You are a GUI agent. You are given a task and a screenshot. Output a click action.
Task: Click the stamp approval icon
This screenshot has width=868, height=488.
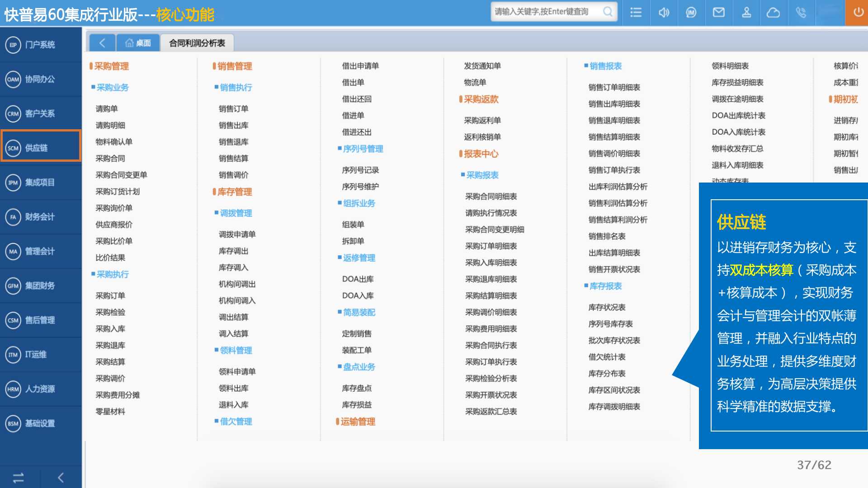pyautogui.click(x=746, y=12)
